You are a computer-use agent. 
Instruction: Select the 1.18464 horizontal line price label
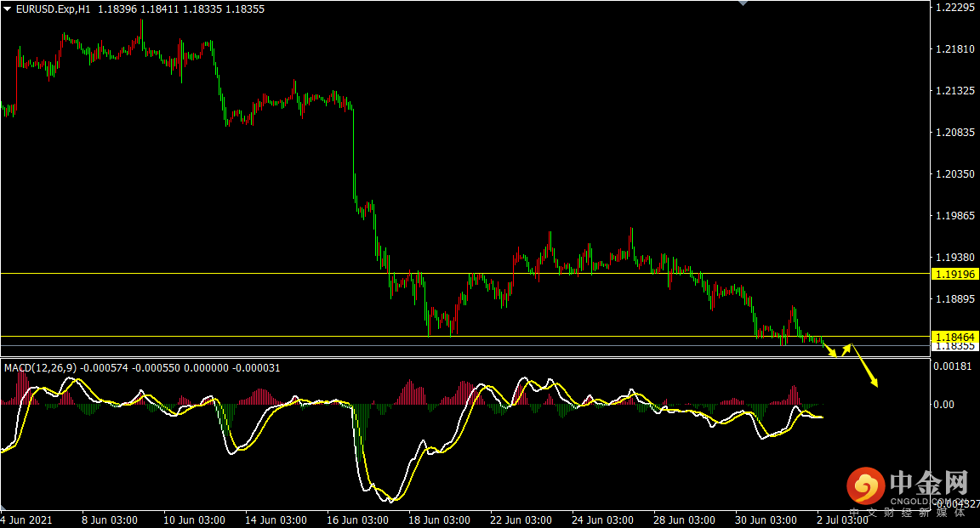955,337
